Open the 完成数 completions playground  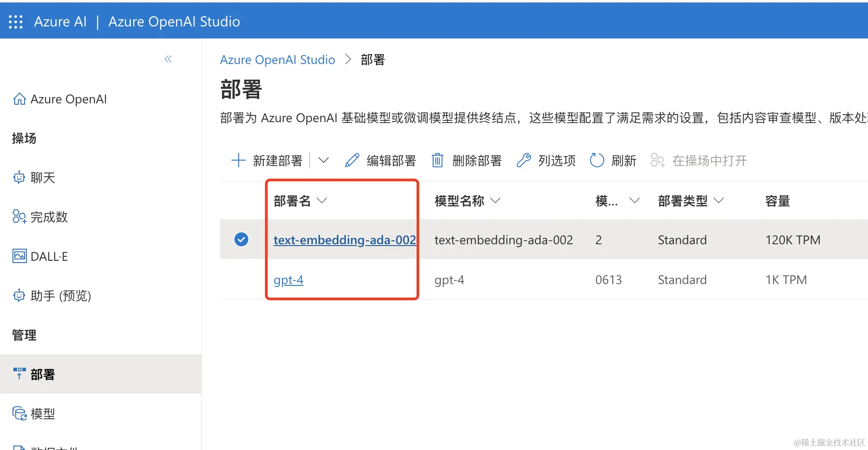pyautogui.click(x=40, y=217)
